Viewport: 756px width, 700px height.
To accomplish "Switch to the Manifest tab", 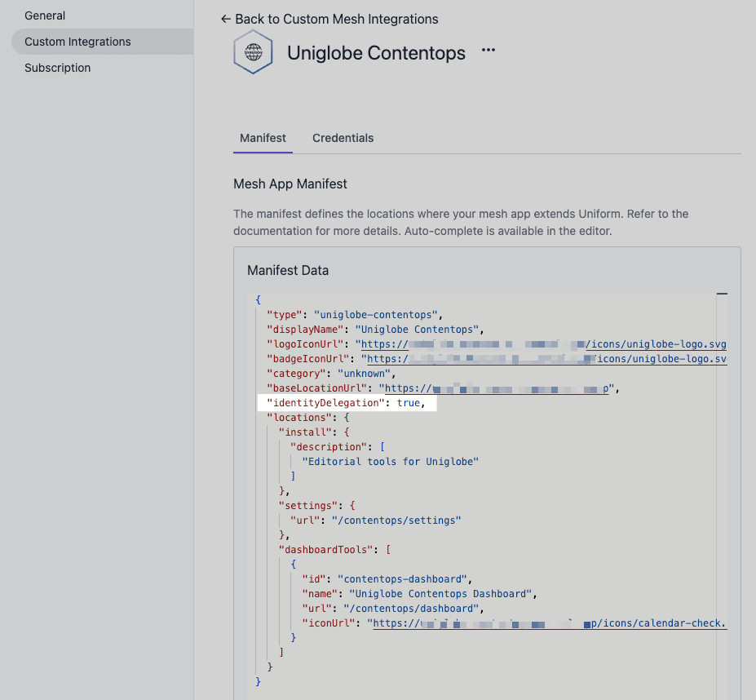I will point(263,138).
